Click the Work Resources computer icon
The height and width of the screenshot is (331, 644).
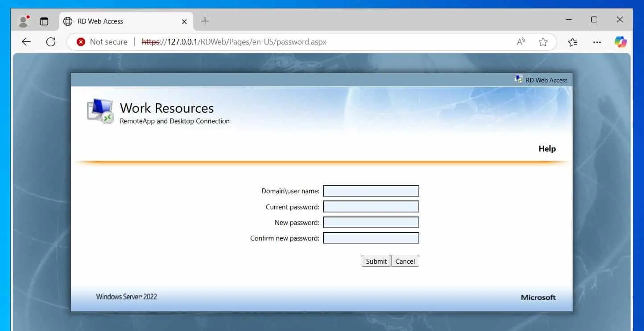101,111
